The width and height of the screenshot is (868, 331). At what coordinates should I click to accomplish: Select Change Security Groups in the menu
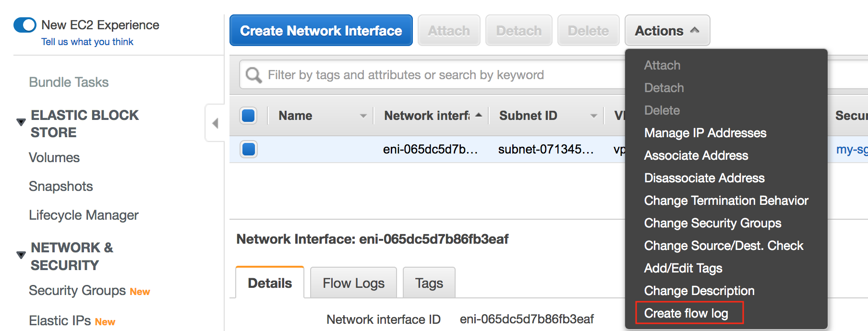pyautogui.click(x=712, y=223)
